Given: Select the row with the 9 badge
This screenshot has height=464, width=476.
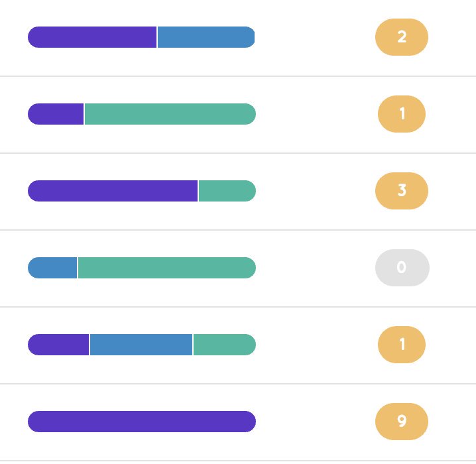Looking at the screenshot, I should (x=238, y=422).
